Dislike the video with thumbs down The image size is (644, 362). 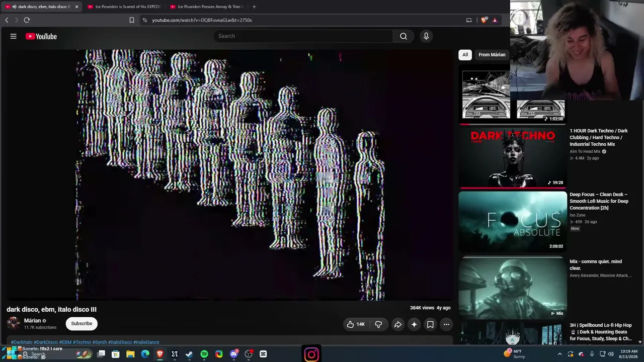click(378, 324)
